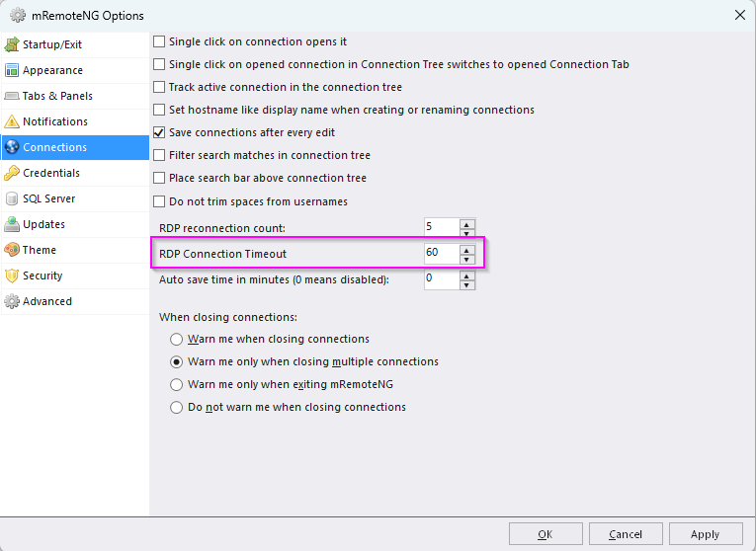
Task: Click the Updates download icon
Action: click(12, 224)
